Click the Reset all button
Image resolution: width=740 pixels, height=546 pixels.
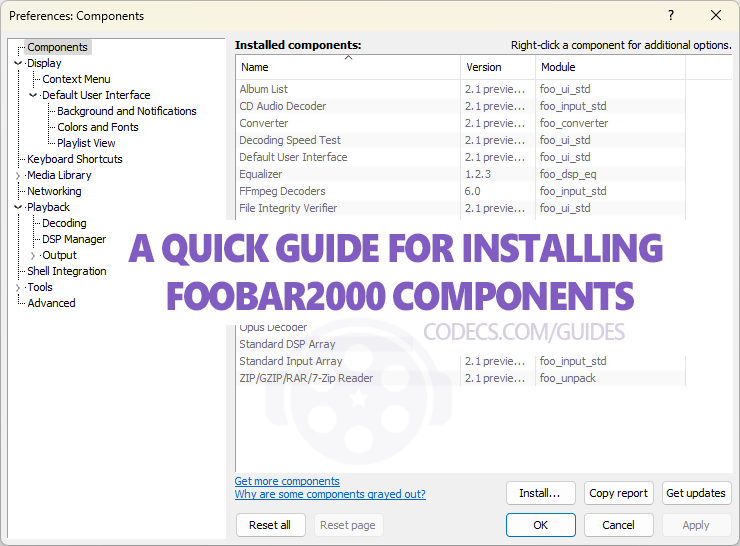tap(270, 525)
